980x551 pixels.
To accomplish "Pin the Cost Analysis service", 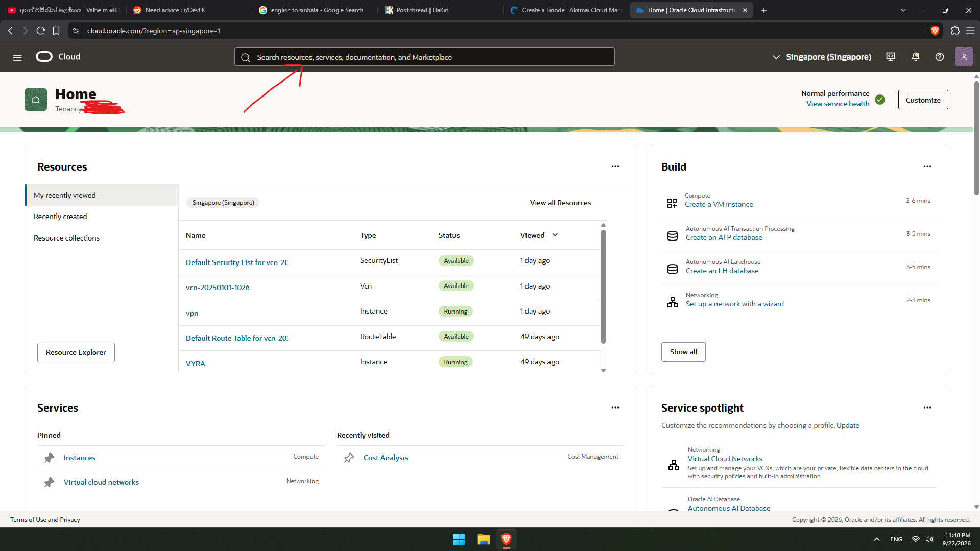I will (x=349, y=458).
